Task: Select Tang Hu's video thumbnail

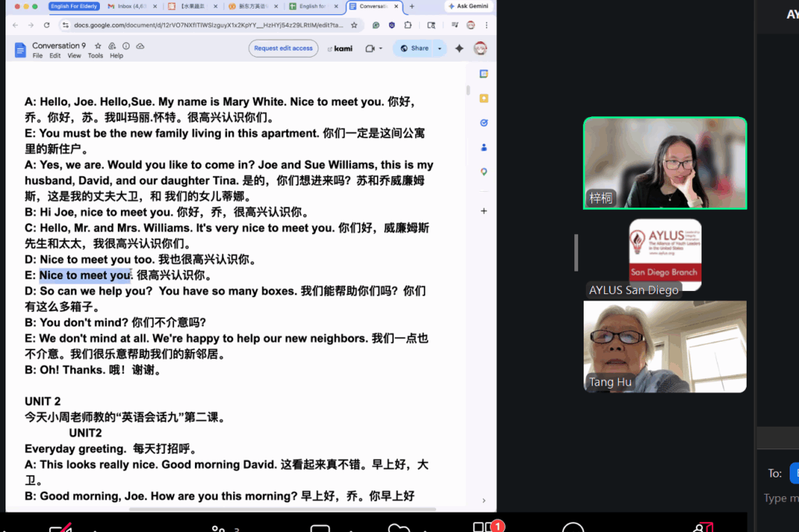Action: click(x=665, y=346)
